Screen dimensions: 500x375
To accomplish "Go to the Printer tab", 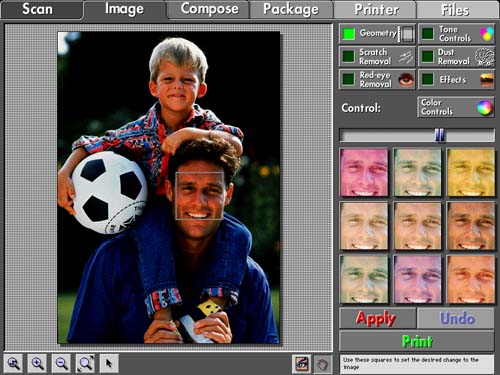I will click(x=375, y=9).
